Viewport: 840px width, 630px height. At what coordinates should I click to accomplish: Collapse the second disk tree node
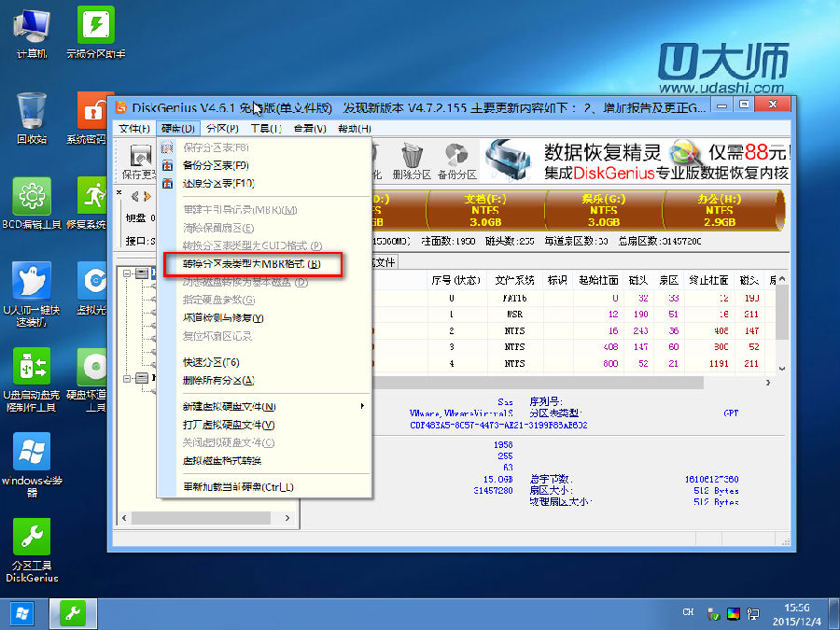(x=127, y=378)
